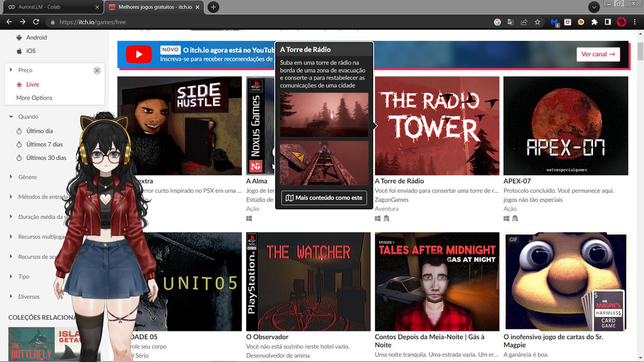The width and height of the screenshot is (644, 362).
Task: Click Windows icon under APEX-07
Action: (x=507, y=219)
